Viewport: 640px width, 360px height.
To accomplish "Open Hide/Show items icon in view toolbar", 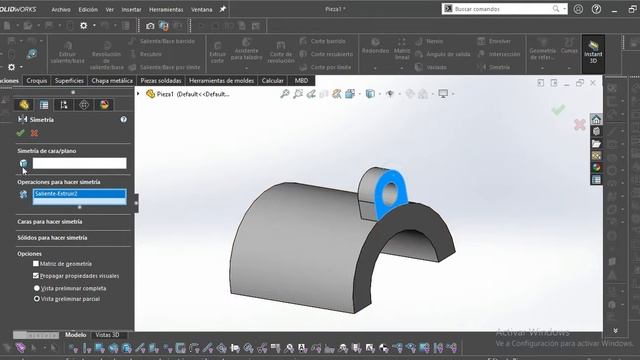I will click(x=390, y=94).
